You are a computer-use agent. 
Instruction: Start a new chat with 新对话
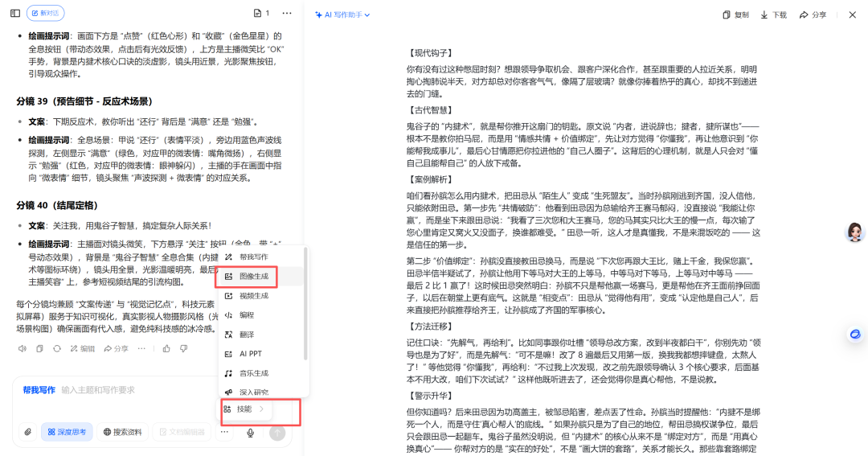click(x=45, y=13)
